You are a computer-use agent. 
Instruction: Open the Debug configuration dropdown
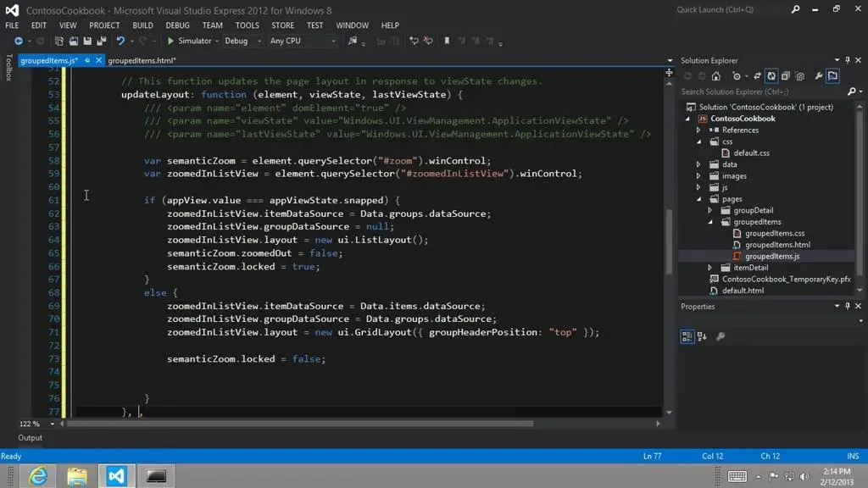(259, 41)
